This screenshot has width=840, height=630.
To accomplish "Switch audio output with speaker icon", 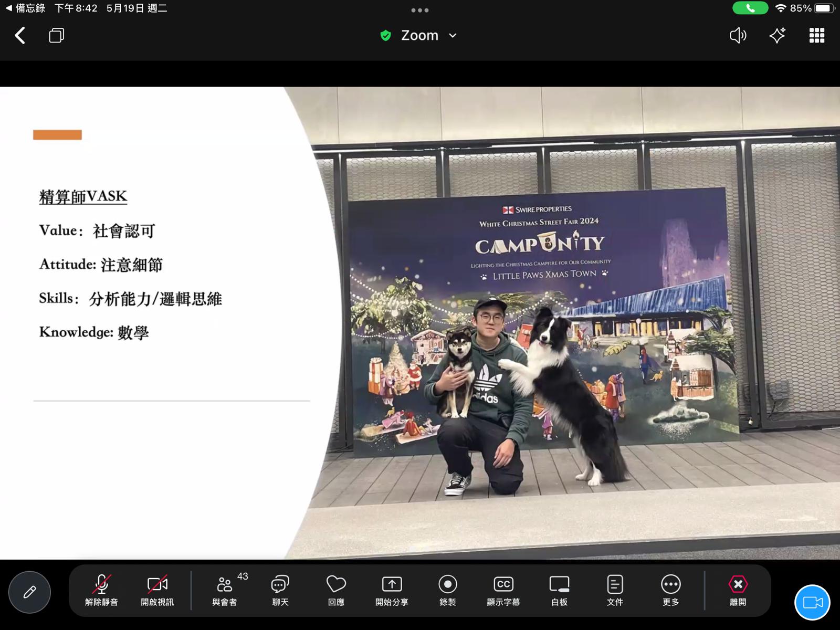I will click(x=738, y=35).
